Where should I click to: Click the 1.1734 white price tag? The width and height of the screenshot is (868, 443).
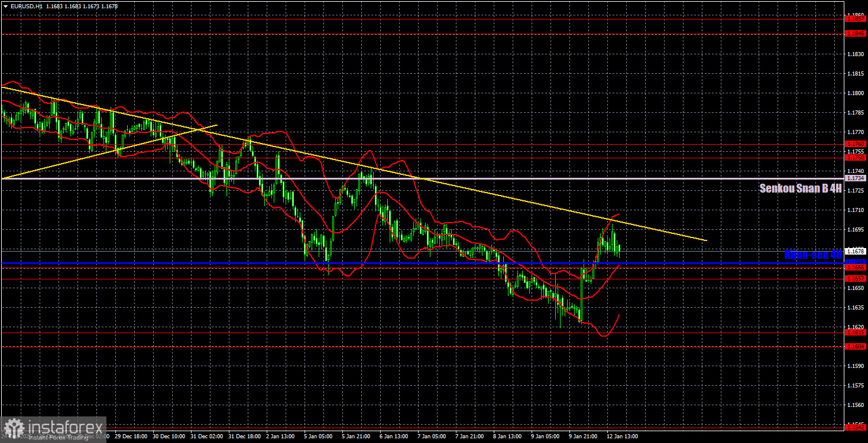pos(856,178)
